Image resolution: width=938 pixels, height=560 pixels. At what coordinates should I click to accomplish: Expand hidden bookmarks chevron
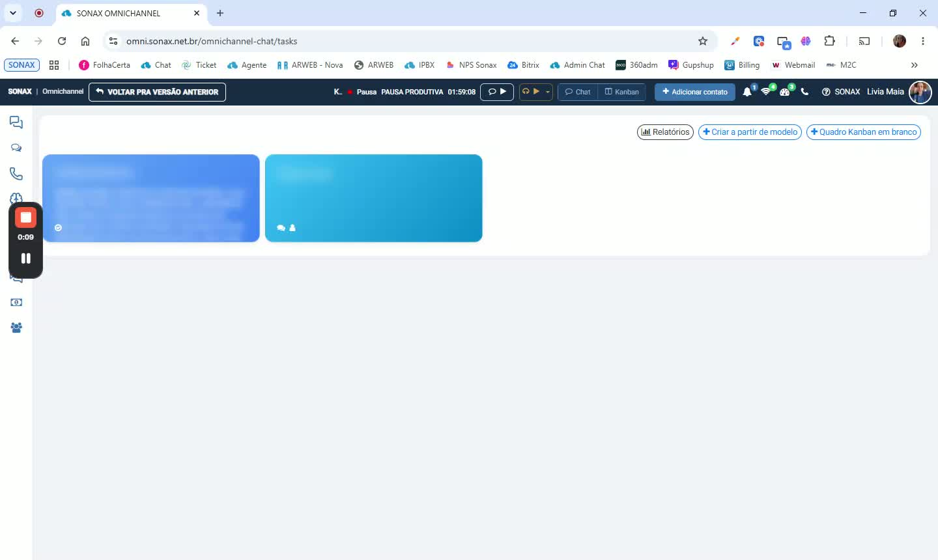coord(914,65)
